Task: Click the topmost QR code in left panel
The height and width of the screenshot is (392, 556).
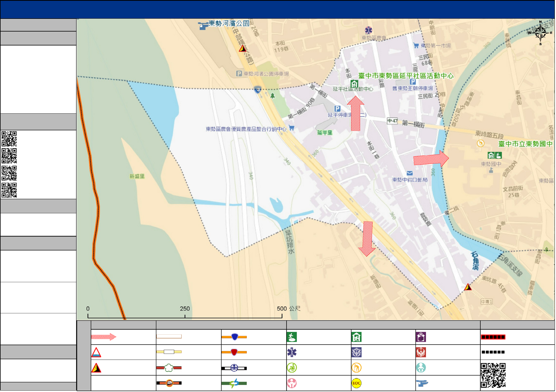Action: [9, 139]
